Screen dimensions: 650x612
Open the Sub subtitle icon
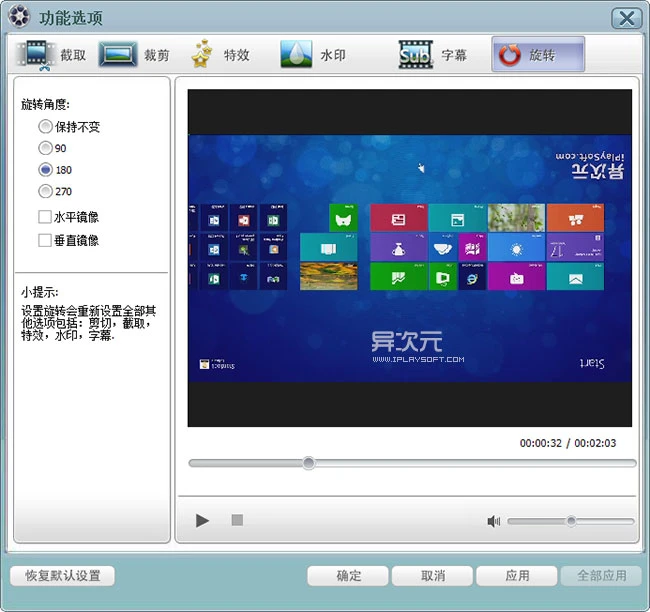[416, 54]
